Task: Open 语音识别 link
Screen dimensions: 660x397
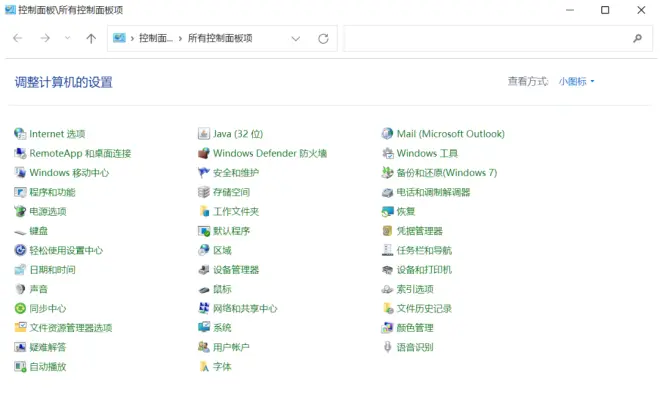Action: [x=415, y=347]
